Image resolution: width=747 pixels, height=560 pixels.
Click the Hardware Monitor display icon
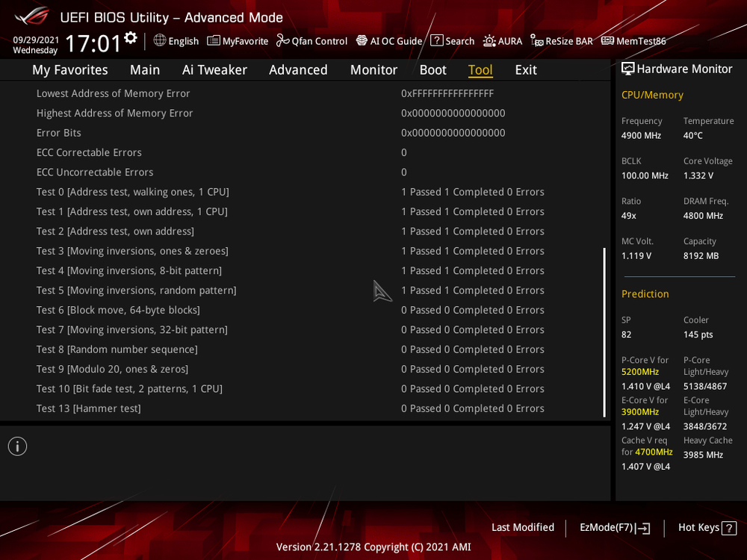point(628,69)
